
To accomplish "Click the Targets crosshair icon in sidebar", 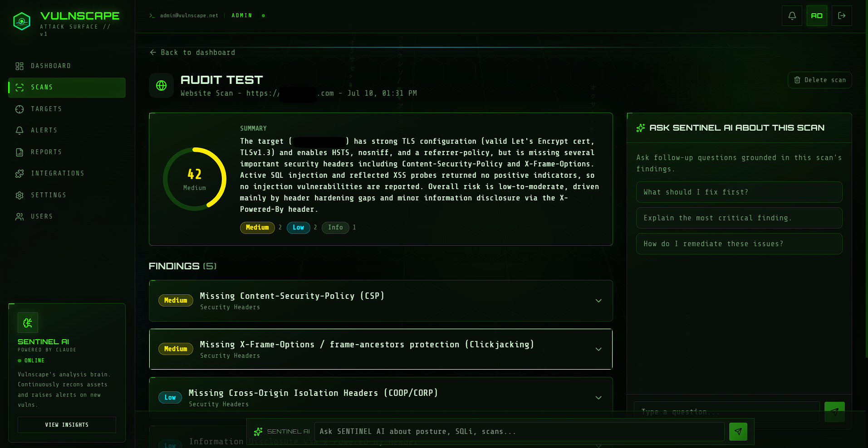I will 20,109.
